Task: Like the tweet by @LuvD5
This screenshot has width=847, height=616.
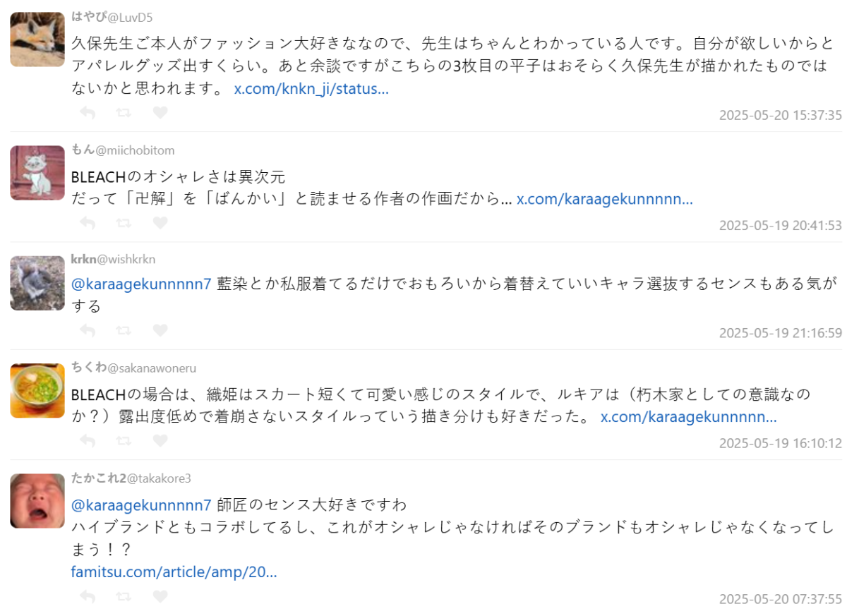Action: coord(160,112)
